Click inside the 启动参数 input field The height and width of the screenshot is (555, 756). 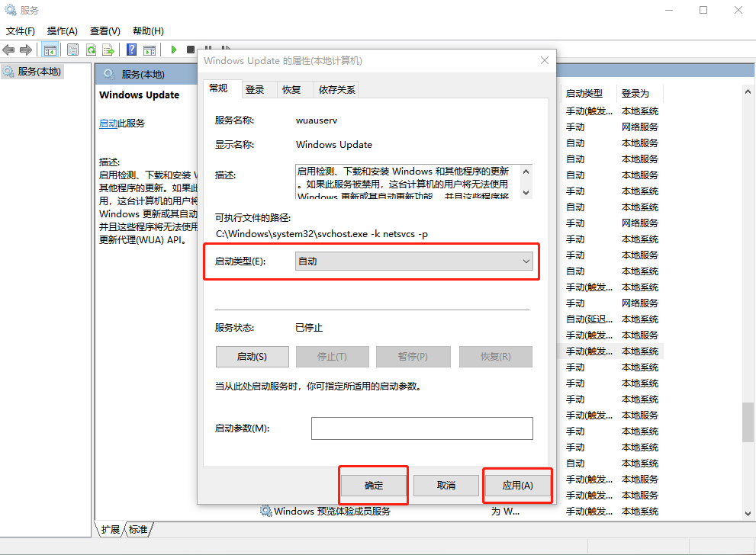tap(422, 428)
